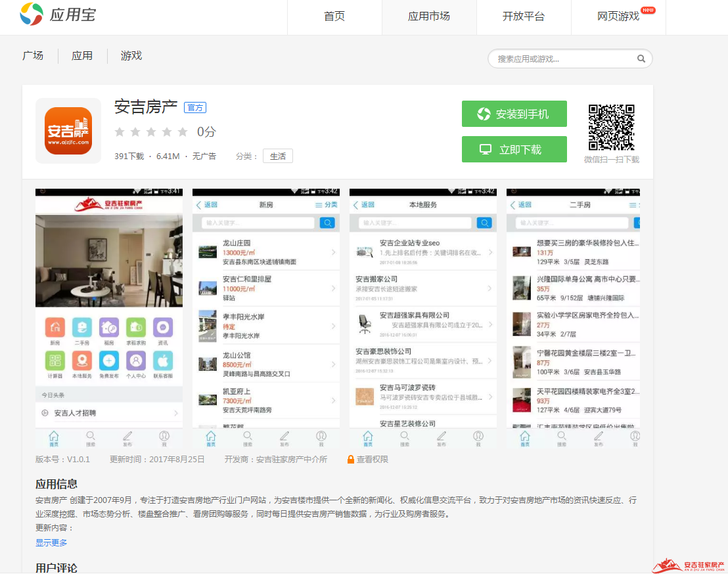
Task: Click the 更新时间：2017年8月25日 text
Action: click(157, 460)
